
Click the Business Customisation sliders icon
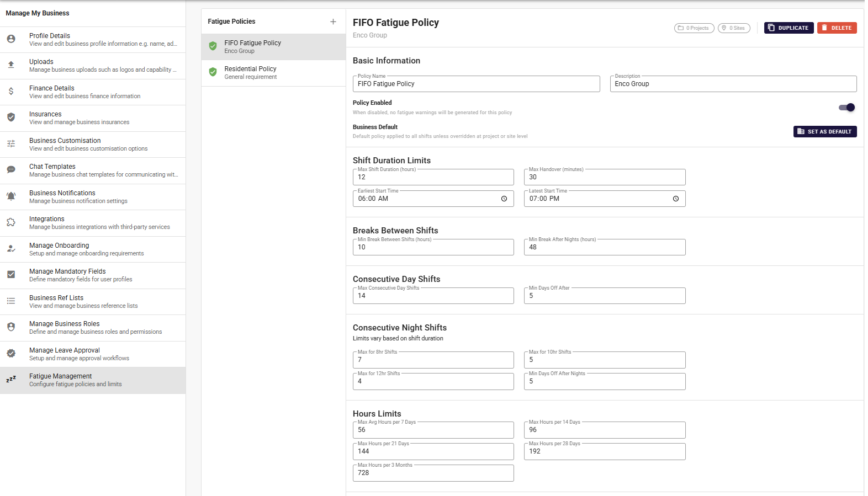pos(11,143)
